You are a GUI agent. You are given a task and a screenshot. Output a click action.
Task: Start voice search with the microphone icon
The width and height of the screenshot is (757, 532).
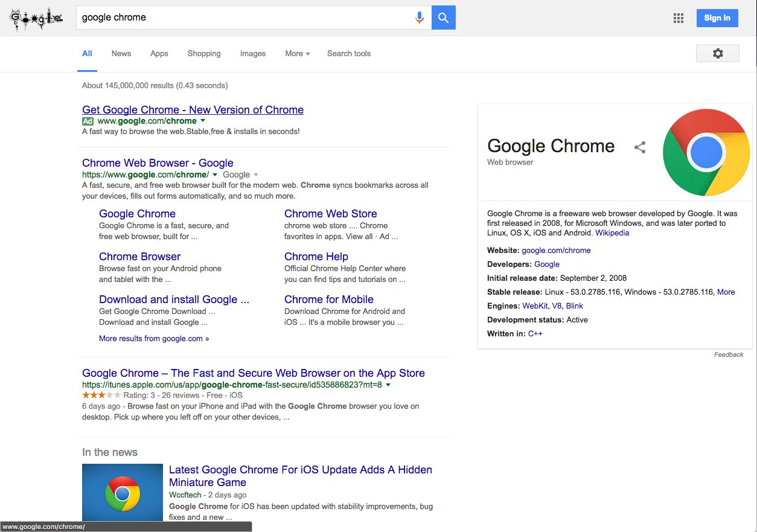[419, 18]
